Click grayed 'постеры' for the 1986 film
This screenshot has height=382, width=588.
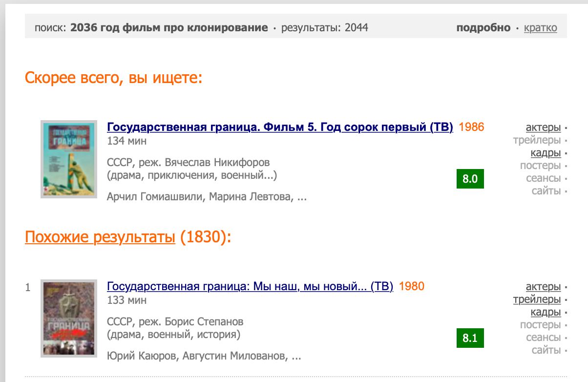coord(540,166)
